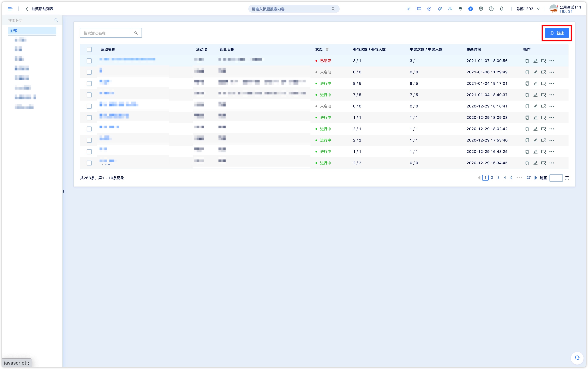Open more options for 2021-01-04 18:49:37 row

point(552,95)
